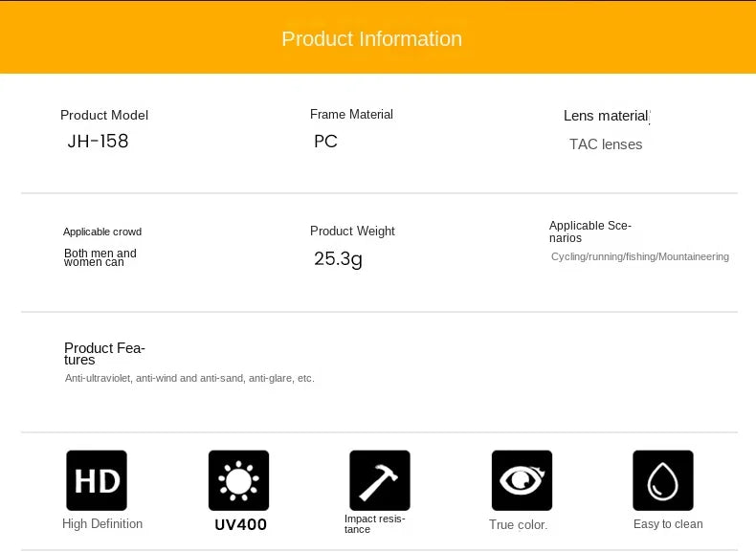Click the water drop Easy to clean icon
Viewport: 756px width, 552px height.
click(x=663, y=480)
